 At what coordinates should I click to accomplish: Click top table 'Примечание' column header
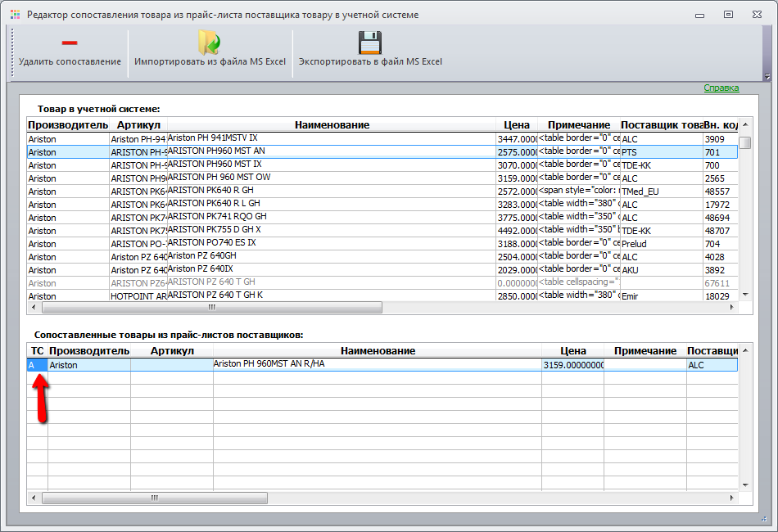point(578,125)
